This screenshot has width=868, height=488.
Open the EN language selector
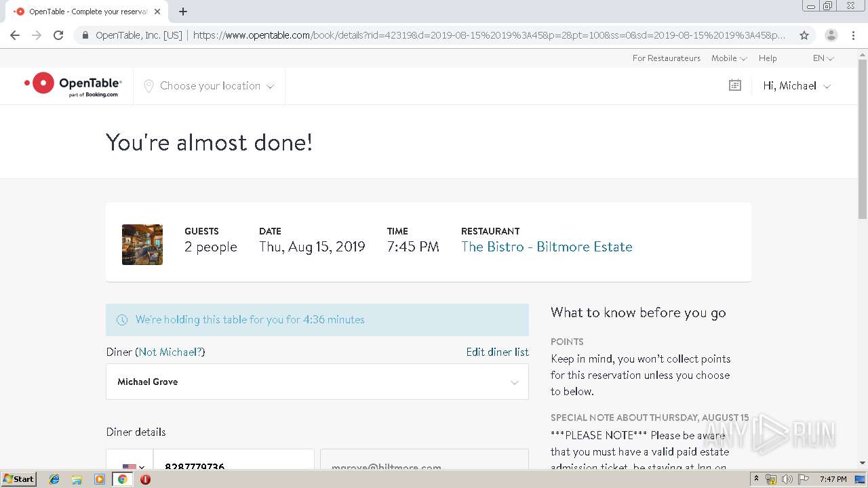(823, 58)
